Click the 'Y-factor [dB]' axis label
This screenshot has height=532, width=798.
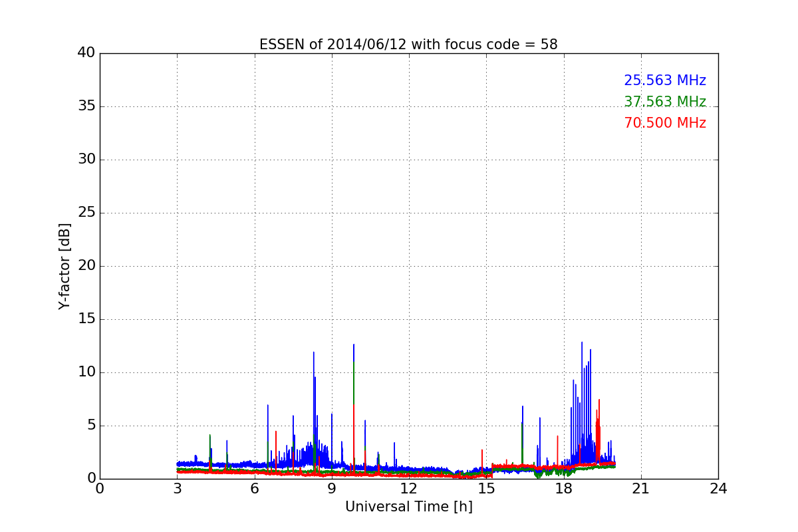[65, 266]
